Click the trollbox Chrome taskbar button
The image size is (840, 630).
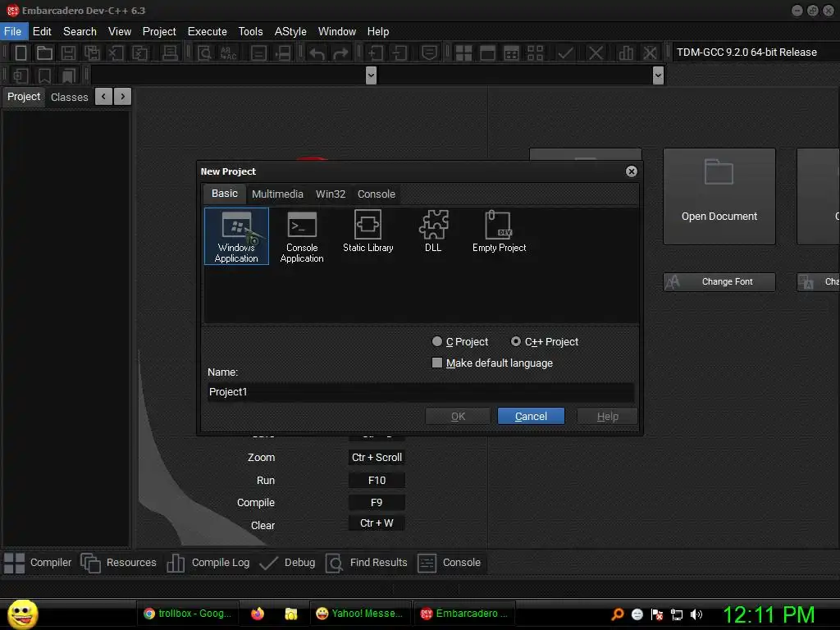point(188,614)
